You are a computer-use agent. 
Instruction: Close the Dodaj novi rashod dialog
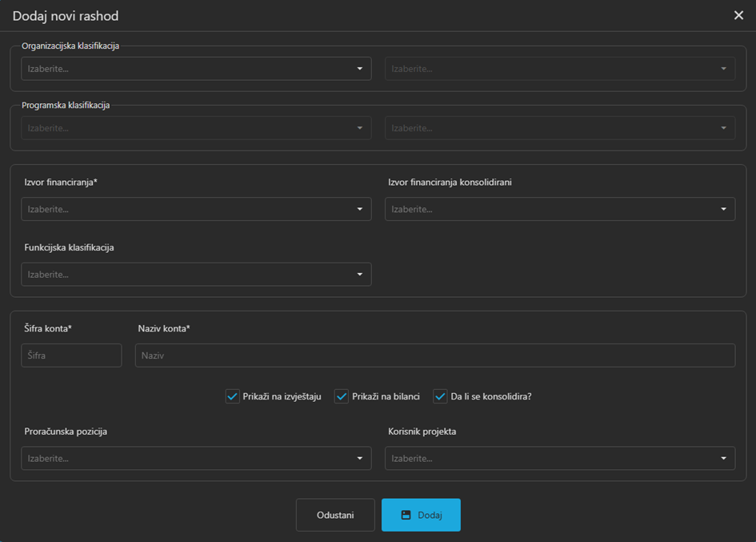point(738,15)
